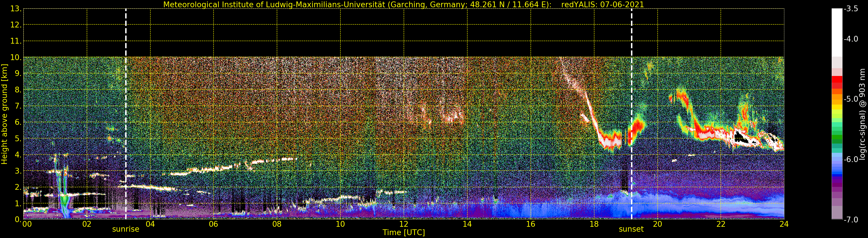The image size is (868, 238).
Task: Click the time axis tick '10'
Action: [x=340, y=224]
